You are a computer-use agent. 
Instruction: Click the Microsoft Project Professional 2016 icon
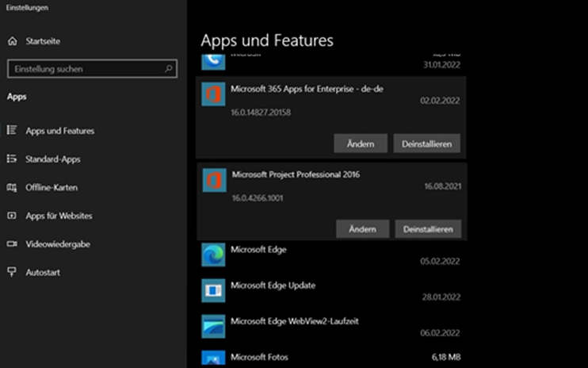(214, 180)
